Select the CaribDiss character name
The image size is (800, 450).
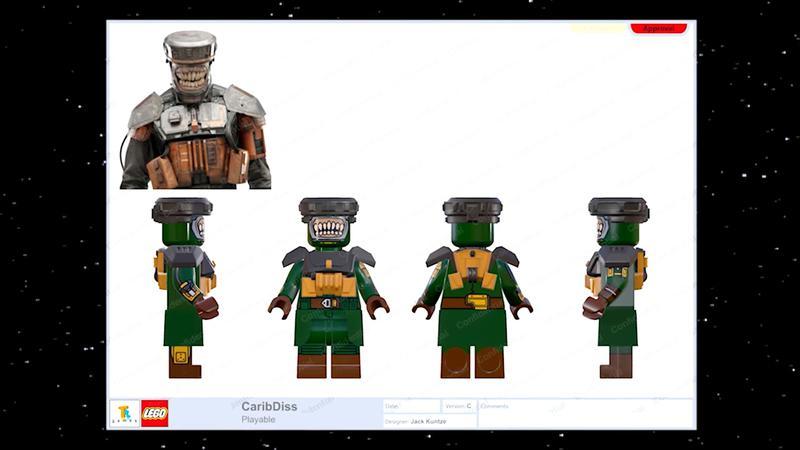click(269, 407)
